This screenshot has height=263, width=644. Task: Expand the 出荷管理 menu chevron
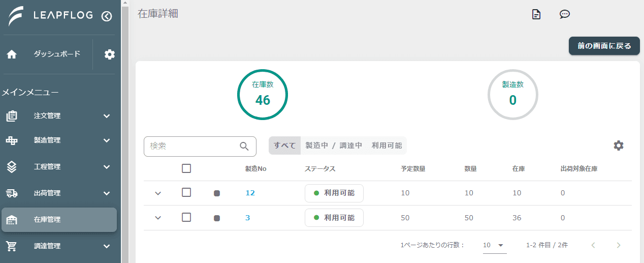click(x=107, y=193)
